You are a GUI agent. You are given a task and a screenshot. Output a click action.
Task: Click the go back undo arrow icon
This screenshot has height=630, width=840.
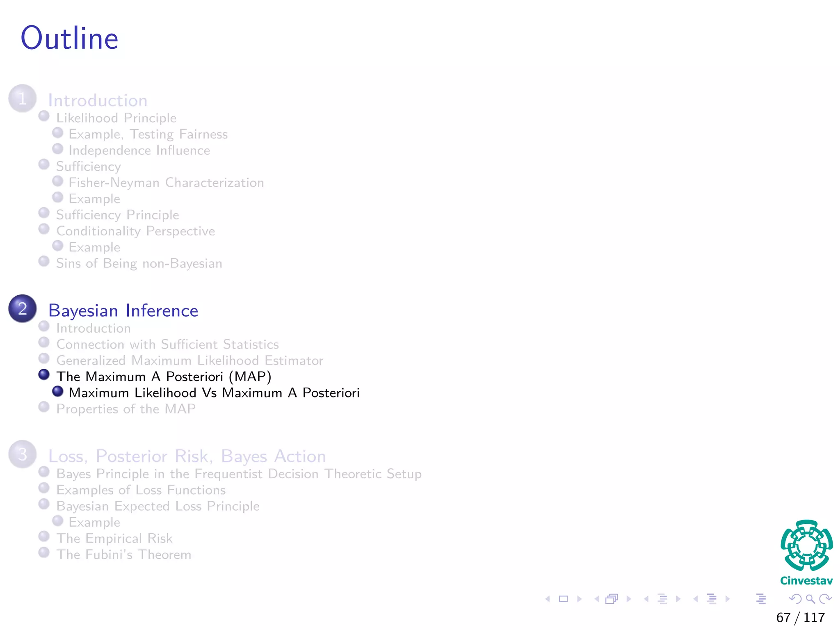point(795,599)
